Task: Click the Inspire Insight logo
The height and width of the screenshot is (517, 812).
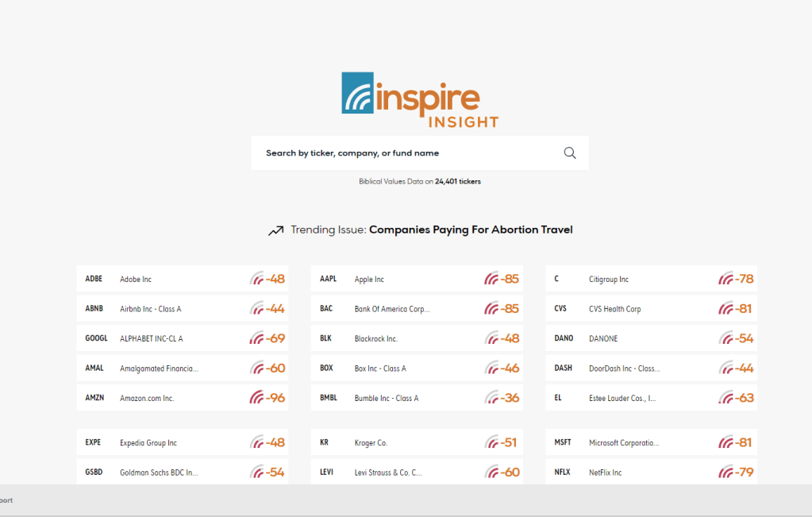Action: [420, 100]
